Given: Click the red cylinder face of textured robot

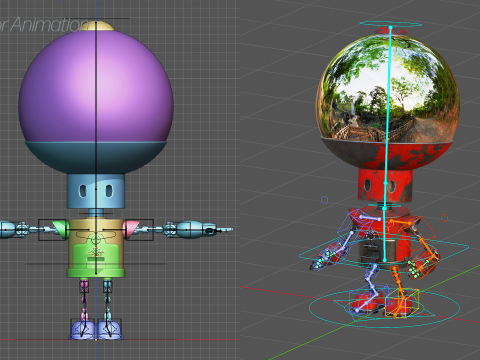Looking at the screenshot, I should click(385, 185).
